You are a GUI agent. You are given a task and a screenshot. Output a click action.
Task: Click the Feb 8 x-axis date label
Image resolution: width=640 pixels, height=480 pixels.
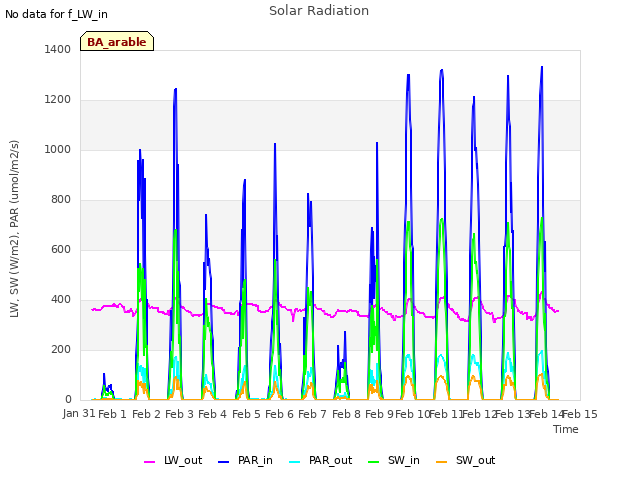coord(346,414)
